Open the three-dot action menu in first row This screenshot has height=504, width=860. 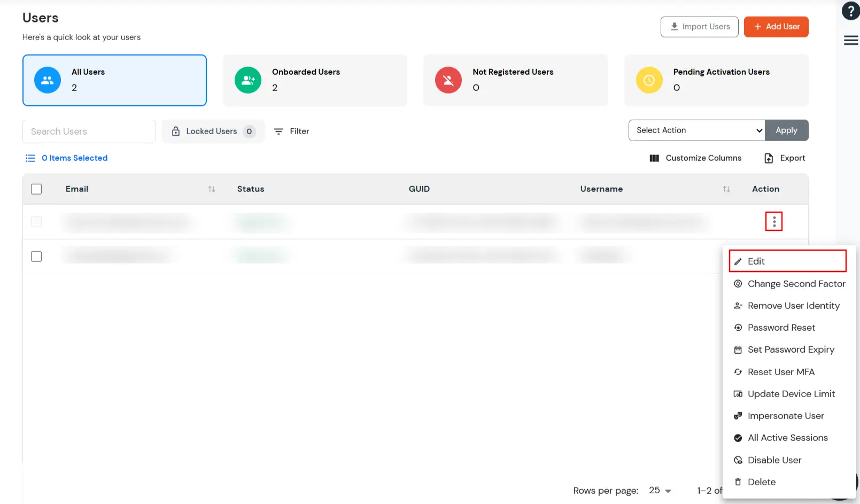[774, 221]
